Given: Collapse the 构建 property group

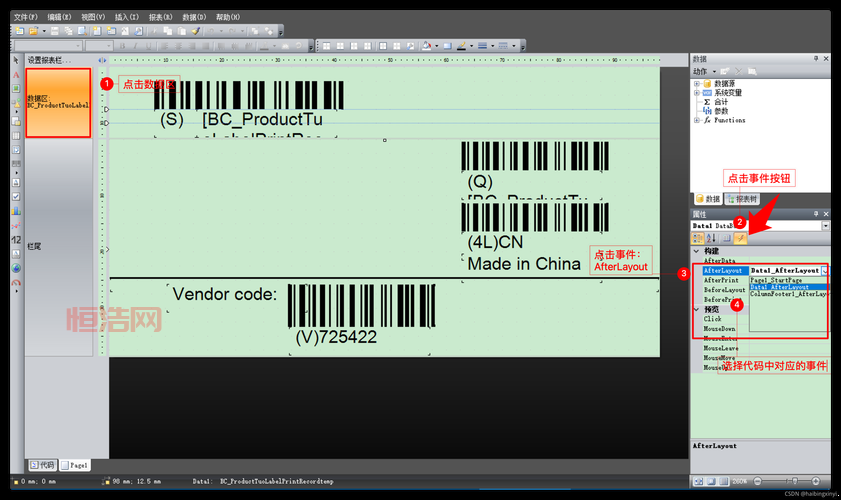Looking at the screenshot, I should 696,251.
